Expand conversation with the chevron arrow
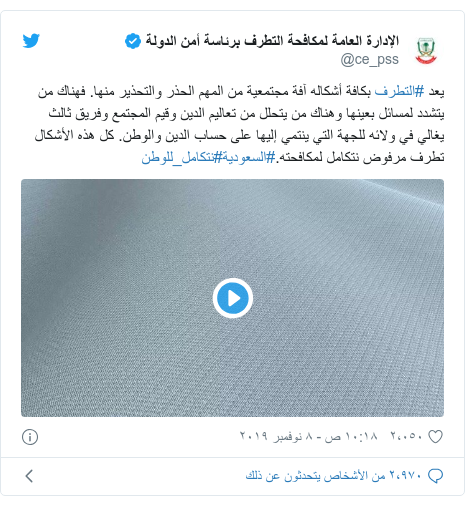 click(x=29, y=476)
